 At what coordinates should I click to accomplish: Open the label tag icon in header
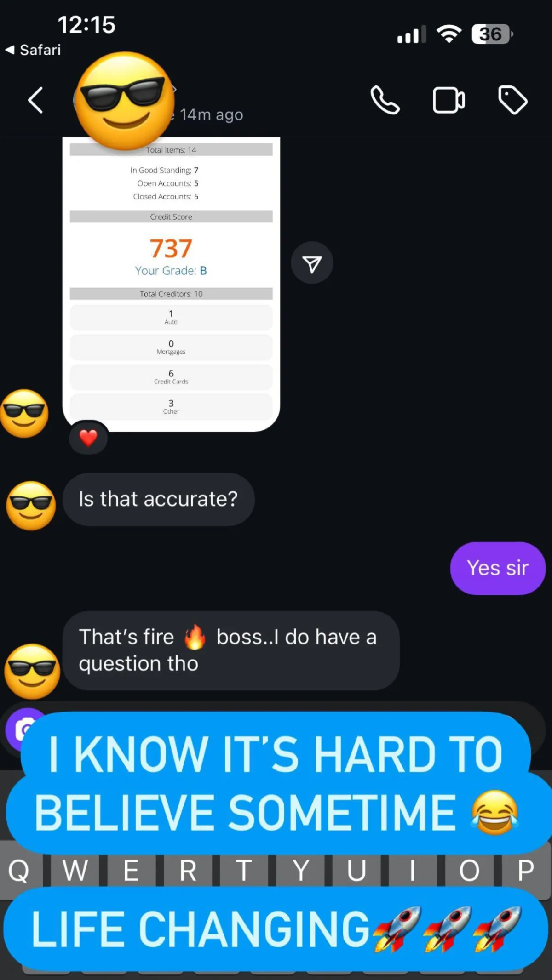[x=513, y=100]
